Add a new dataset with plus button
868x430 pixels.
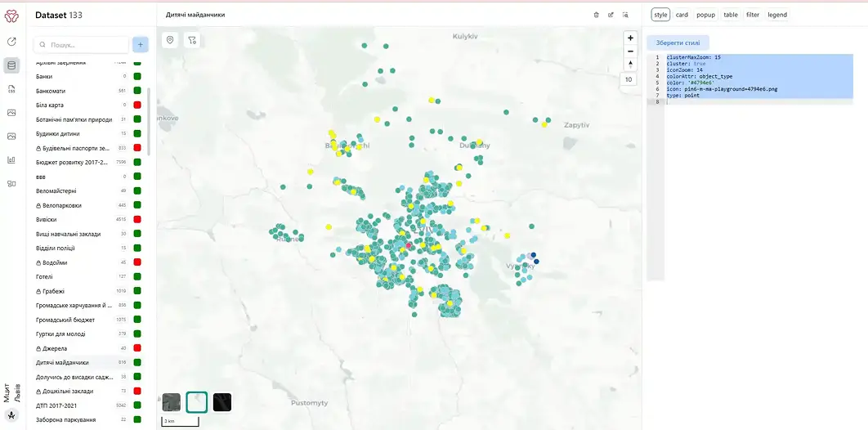140,45
